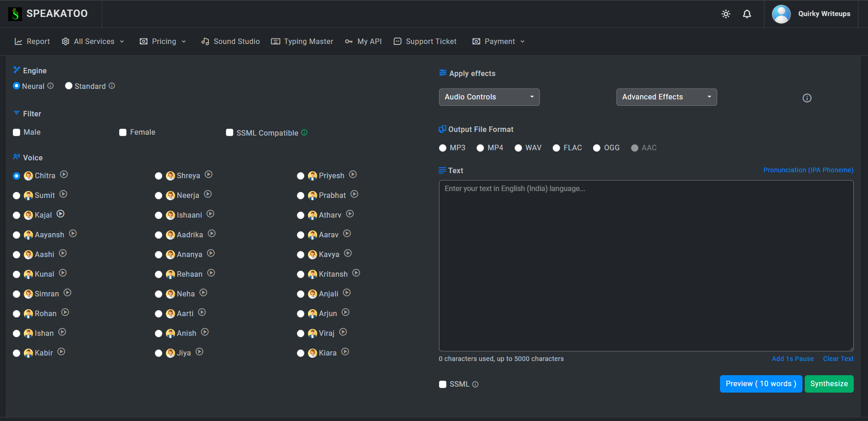Show Neural engine info icon
868x421 pixels.
(50, 86)
